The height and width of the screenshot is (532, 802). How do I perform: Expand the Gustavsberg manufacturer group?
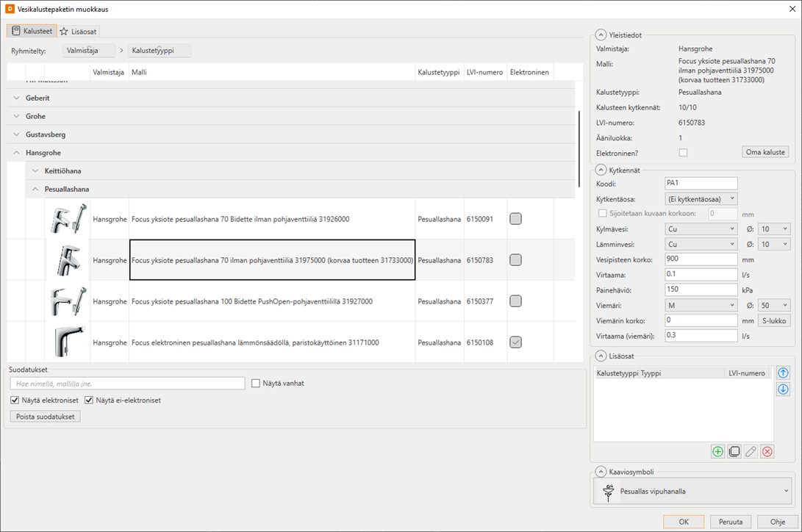[x=16, y=134]
